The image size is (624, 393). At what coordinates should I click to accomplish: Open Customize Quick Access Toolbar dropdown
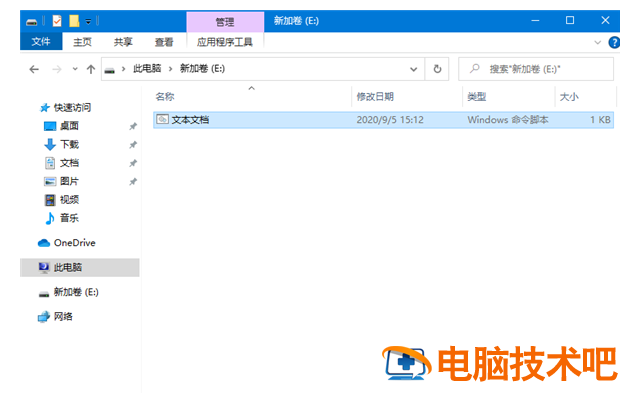pyautogui.click(x=88, y=21)
